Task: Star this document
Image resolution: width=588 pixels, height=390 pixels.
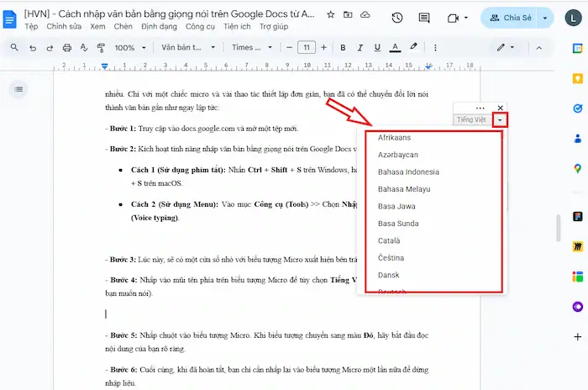Action: pos(330,14)
